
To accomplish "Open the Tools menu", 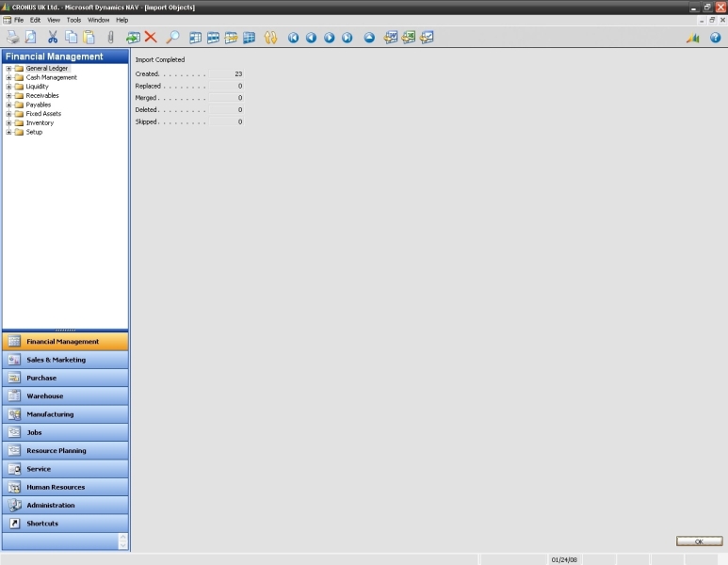I will point(73,20).
